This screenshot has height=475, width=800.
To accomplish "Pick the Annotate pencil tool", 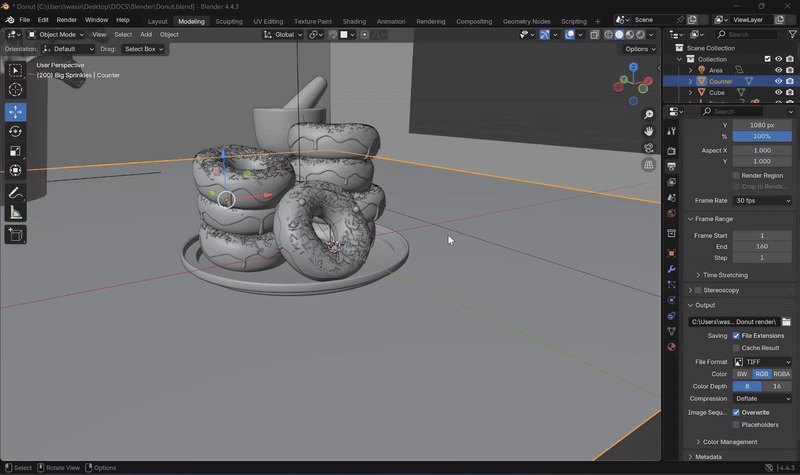I will click(16, 193).
